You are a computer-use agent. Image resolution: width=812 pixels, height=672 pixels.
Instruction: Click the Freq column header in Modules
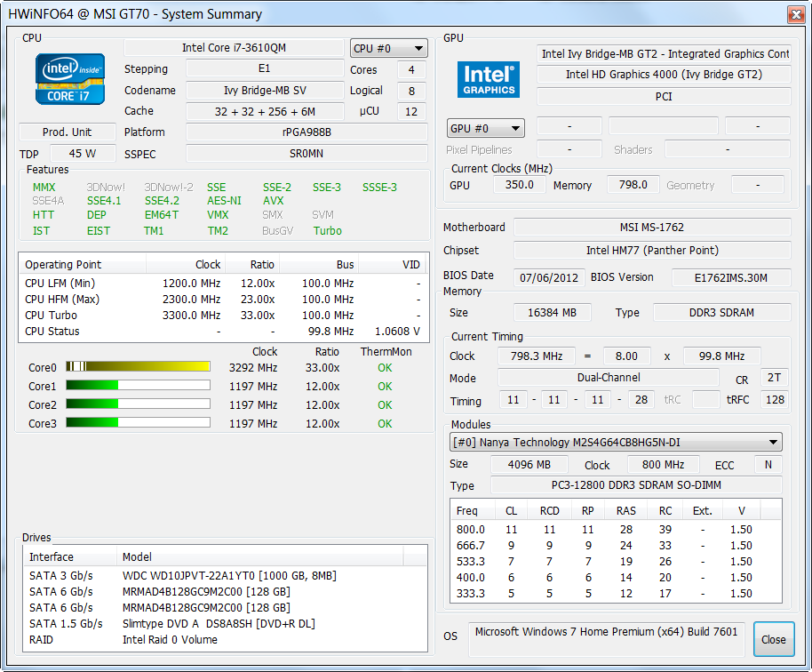click(x=474, y=511)
